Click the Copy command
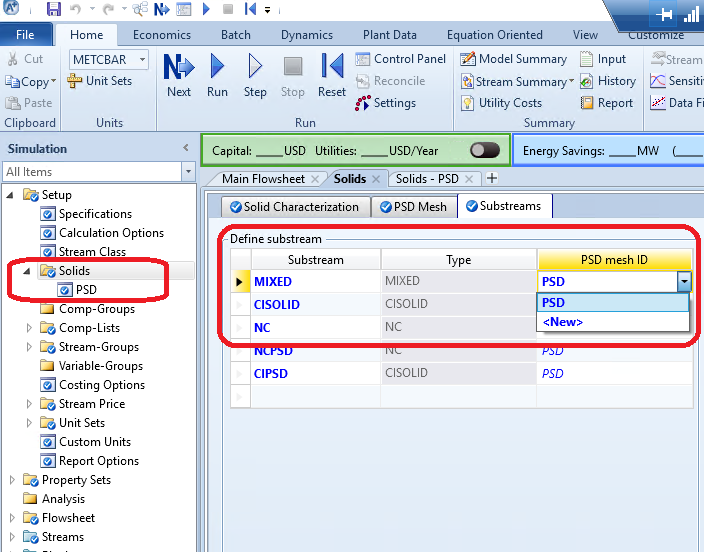Viewport: 704px width, 552px height. 26,82
